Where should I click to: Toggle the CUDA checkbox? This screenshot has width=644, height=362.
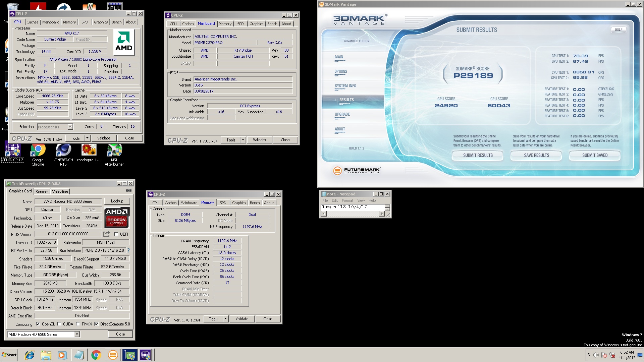59,324
